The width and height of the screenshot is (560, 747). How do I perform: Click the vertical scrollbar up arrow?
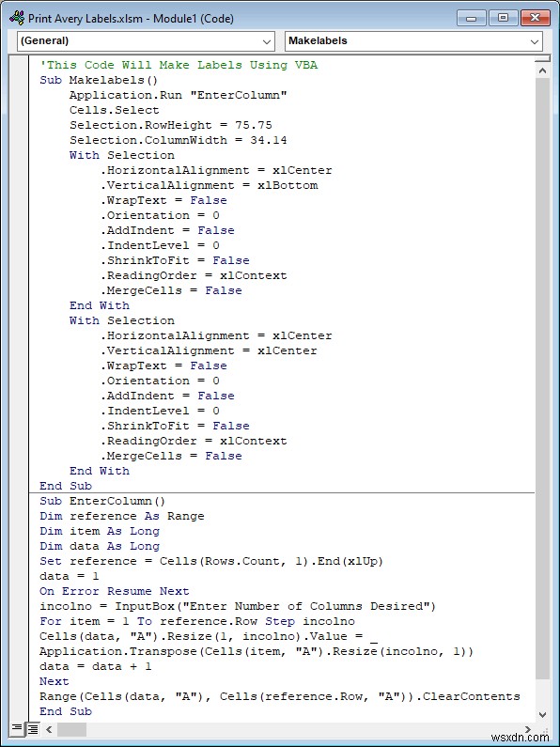(542, 71)
